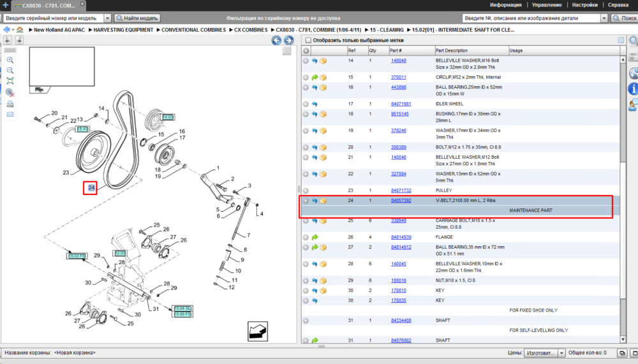638x364 pixels.
Task: Click the package icon for part 443898
Action: click(x=323, y=87)
